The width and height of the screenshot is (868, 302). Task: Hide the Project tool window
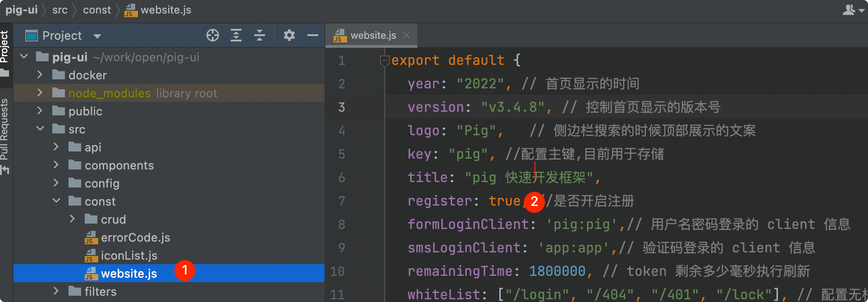[x=313, y=35]
